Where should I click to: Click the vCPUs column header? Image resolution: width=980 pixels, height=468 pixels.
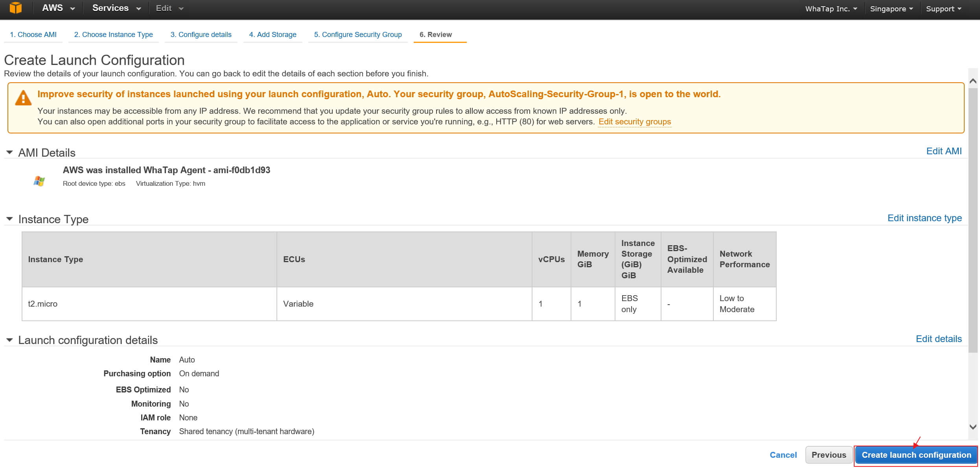pos(551,259)
